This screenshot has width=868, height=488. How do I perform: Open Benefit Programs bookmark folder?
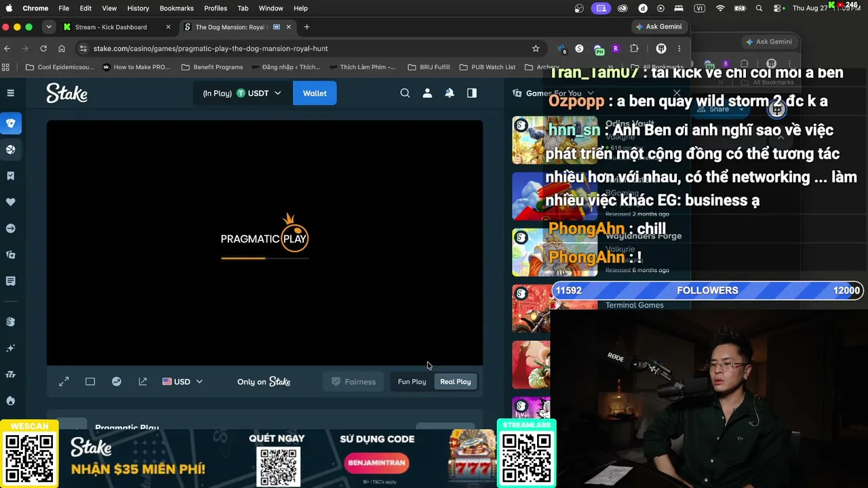click(212, 67)
